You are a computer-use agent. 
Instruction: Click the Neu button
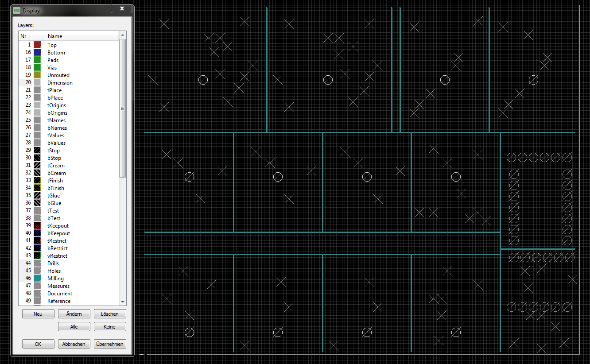point(38,314)
